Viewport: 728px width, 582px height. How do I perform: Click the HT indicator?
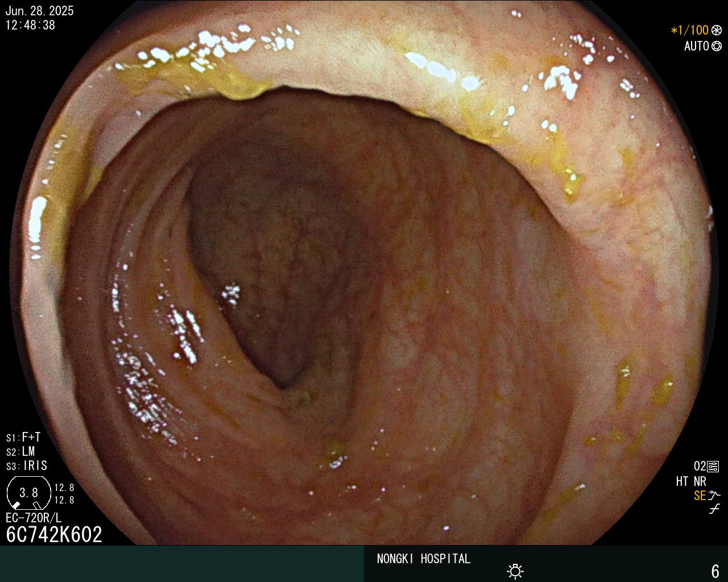click(x=682, y=481)
